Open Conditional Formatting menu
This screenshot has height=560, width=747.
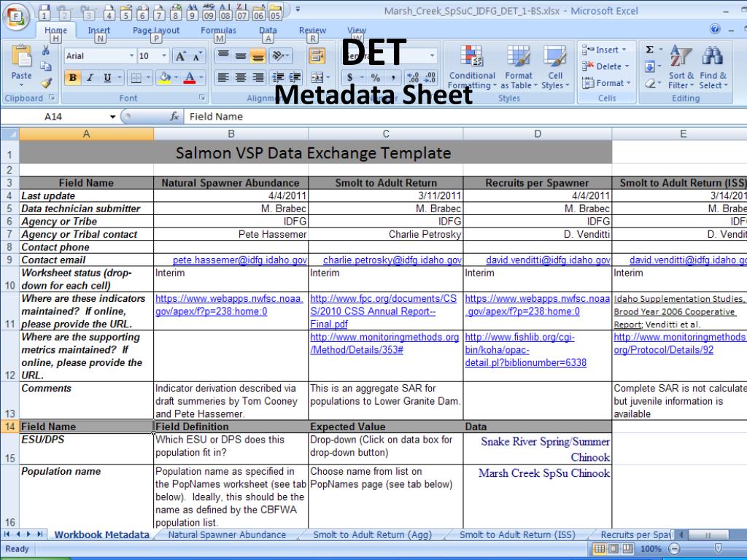point(472,67)
